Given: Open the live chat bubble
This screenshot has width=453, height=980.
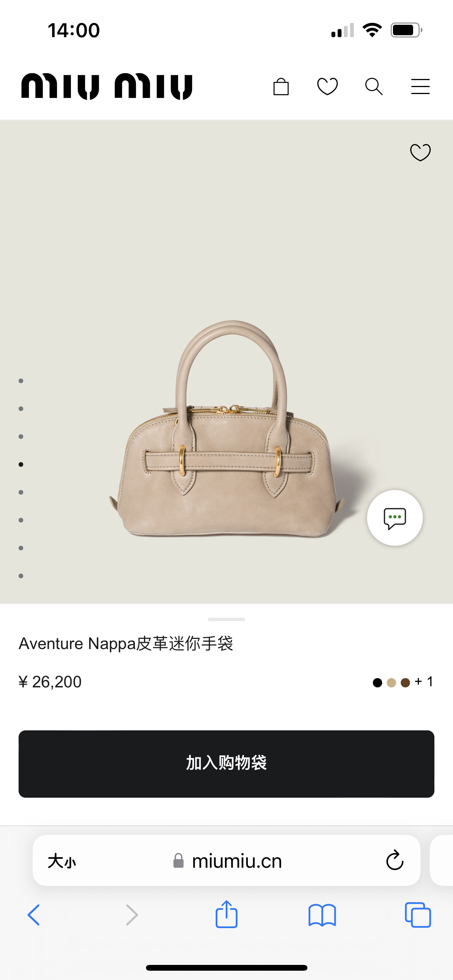Looking at the screenshot, I should 395,518.
